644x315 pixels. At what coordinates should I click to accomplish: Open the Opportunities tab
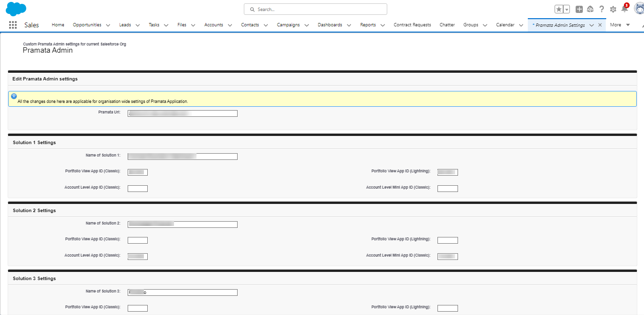point(87,25)
